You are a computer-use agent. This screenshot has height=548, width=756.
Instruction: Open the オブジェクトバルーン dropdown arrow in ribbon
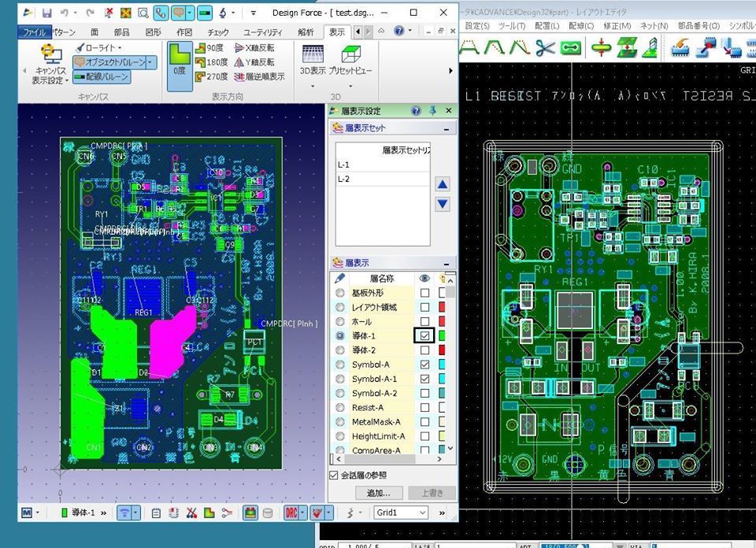click(151, 62)
